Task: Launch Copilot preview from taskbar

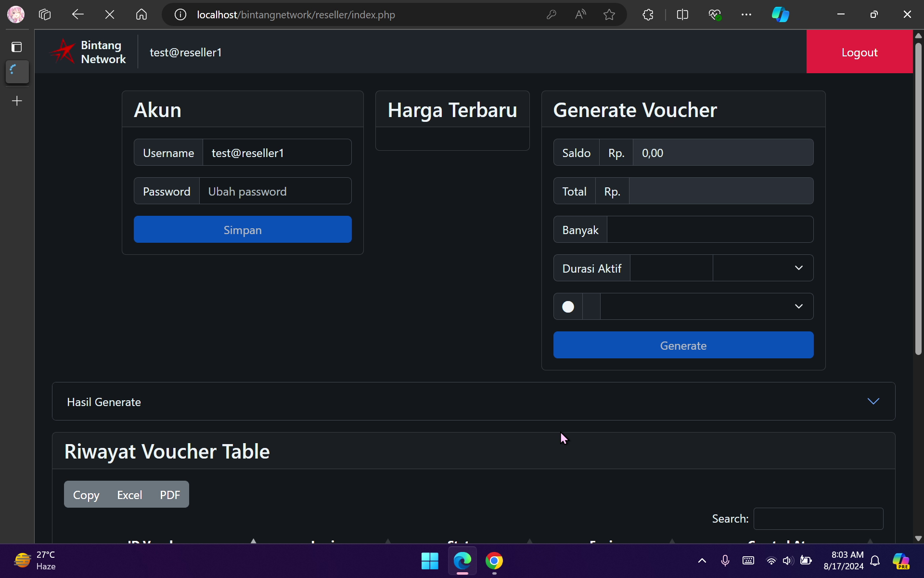Action: 901,561
